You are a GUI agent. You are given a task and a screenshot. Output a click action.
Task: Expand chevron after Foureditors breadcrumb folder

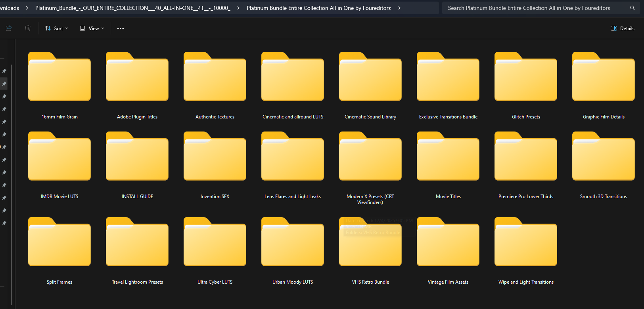[399, 8]
